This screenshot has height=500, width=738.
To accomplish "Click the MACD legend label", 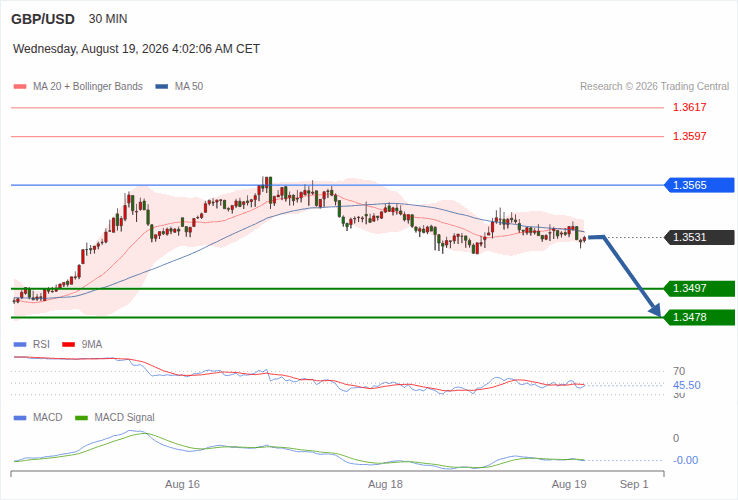I will point(48,418).
